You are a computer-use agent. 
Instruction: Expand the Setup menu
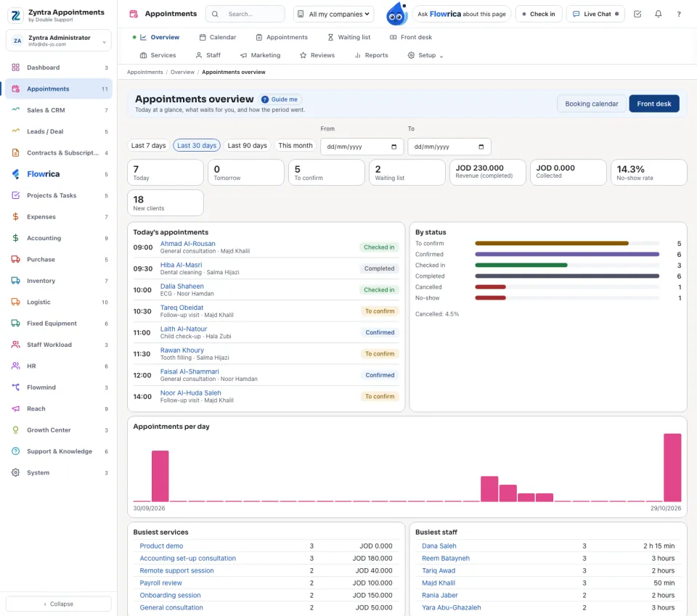pos(425,56)
